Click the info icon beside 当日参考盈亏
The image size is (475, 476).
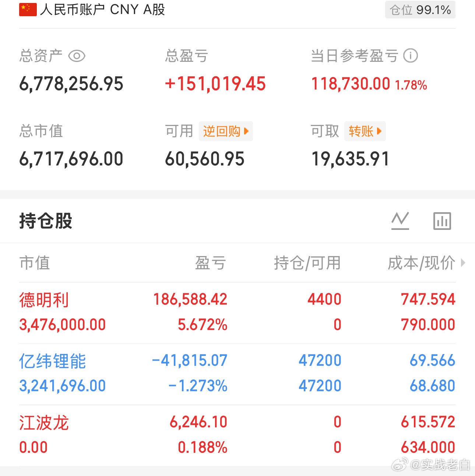point(411,56)
